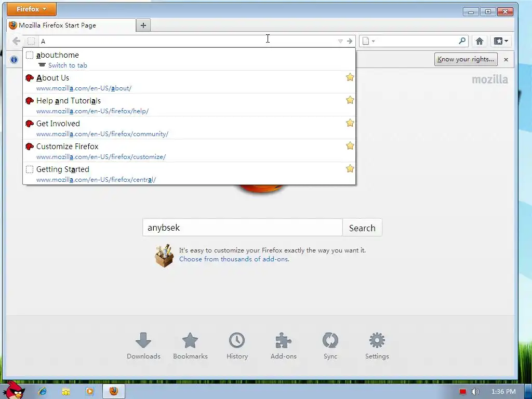
Task: Open the Start menu Angry Birds button
Action: pos(14,391)
